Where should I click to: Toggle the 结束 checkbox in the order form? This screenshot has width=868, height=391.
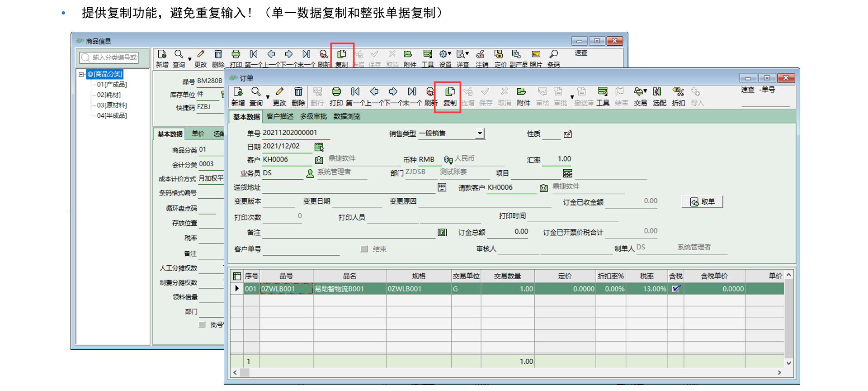coord(364,249)
